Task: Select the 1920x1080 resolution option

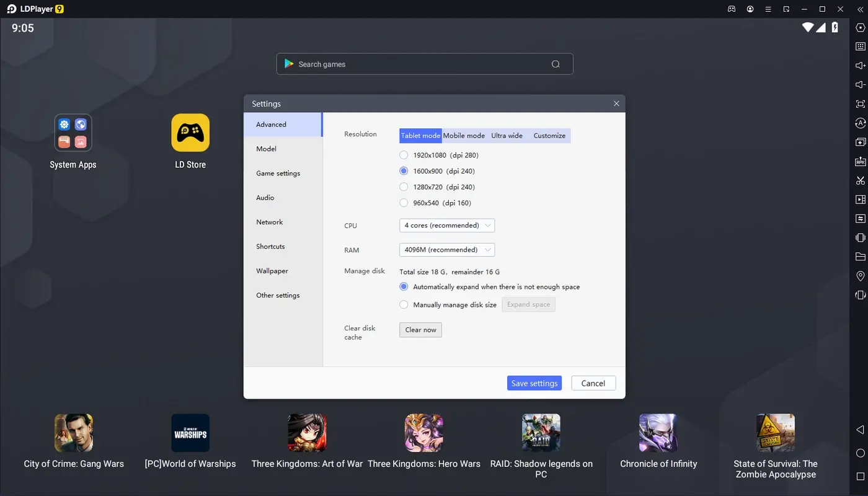Action: click(404, 155)
